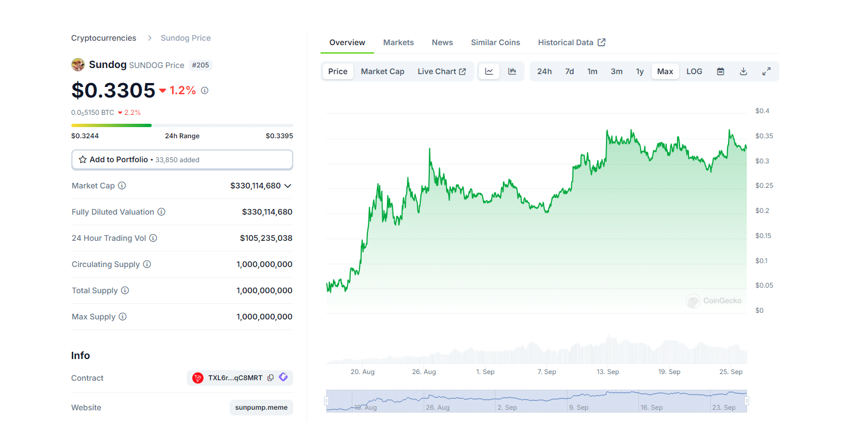Click the external link icon on Live Chart
The width and height of the screenshot is (868, 422).
[x=462, y=71]
